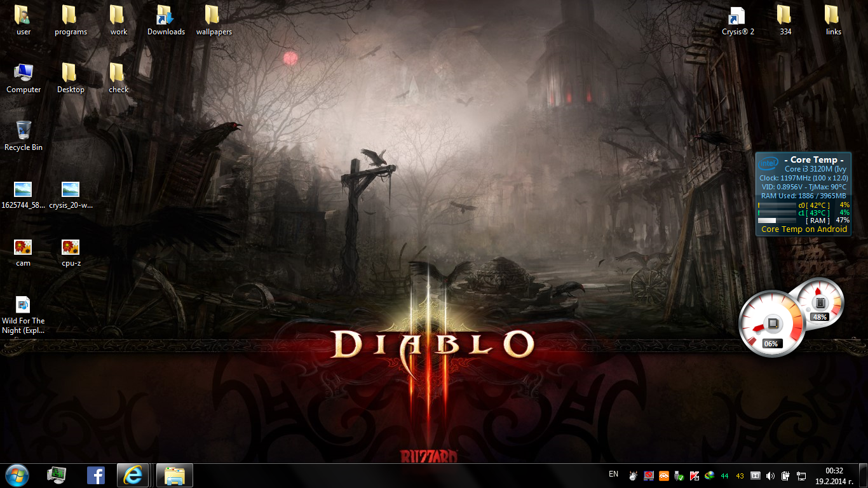This screenshot has height=488, width=868.
Task: Click the Dolby audio tray icon
Action: point(756,475)
